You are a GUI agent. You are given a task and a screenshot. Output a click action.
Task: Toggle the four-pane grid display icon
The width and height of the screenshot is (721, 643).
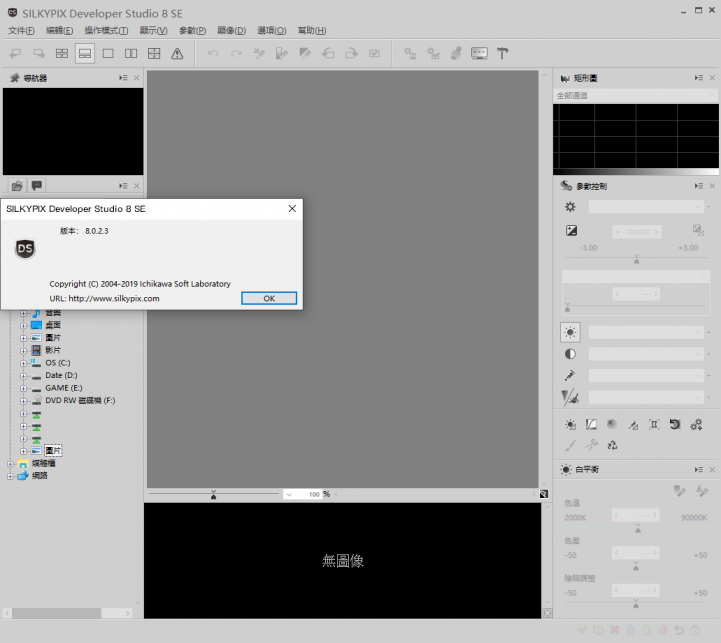tap(154, 53)
